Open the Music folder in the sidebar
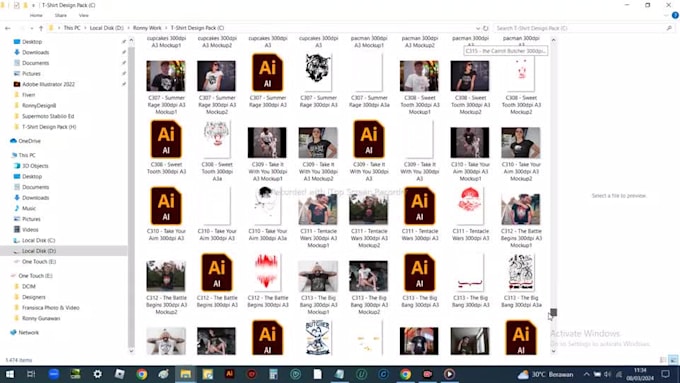 [x=29, y=208]
